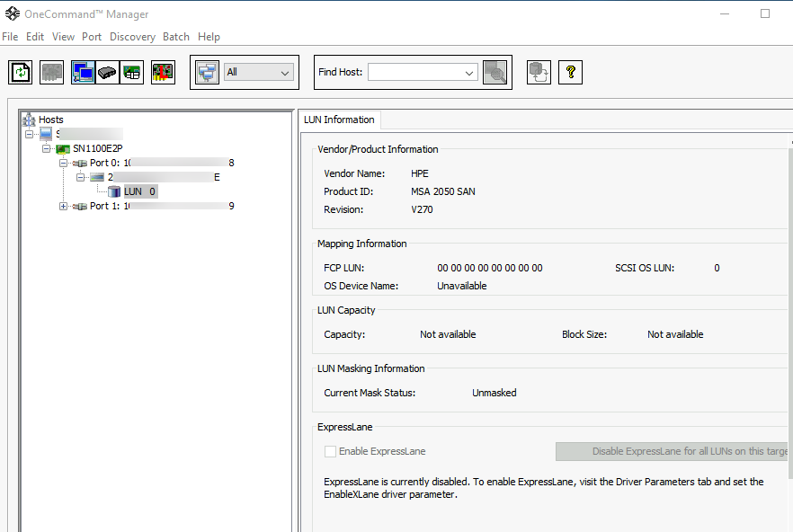Click the Port 1 connector icon

pos(80,207)
